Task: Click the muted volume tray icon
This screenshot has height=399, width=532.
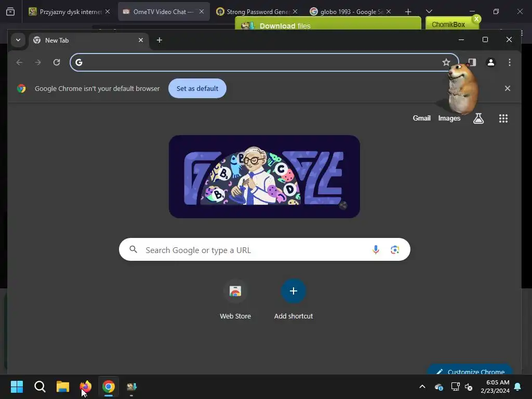Action: pyautogui.click(x=469, y=387)
